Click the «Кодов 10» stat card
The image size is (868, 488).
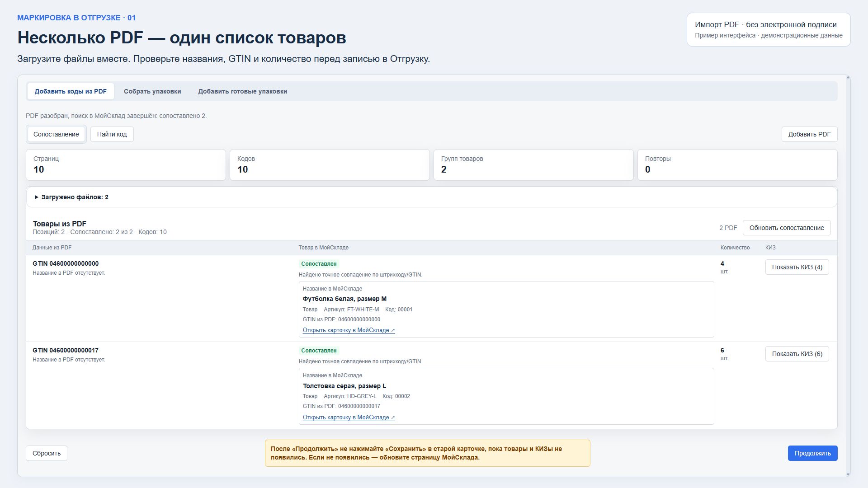click(330, 165)
